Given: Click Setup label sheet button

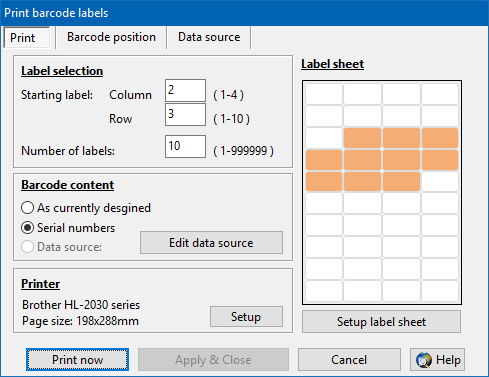Looking at the screenshot, I should coord(381,322).
